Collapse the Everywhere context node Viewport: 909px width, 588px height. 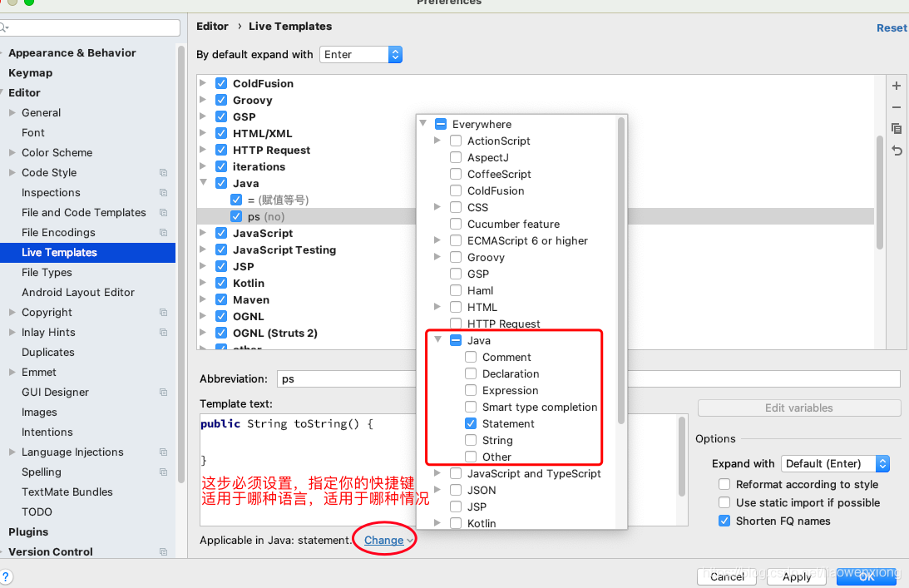[423, 124]
